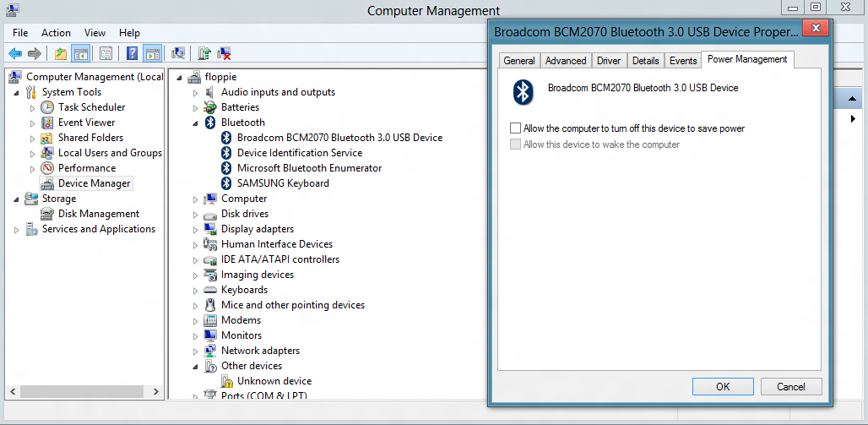Switch to the General tab
Viewport: 868px width, 425px height.
pos(519,61)
